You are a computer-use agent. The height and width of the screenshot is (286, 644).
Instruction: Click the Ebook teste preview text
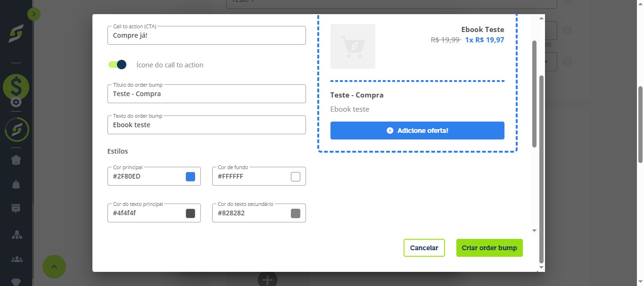click(x=350, y=109)
